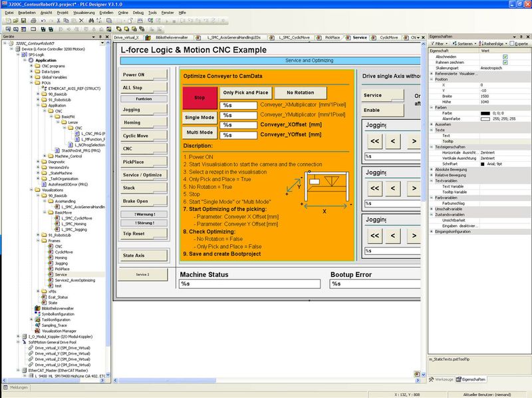Open the Bibliotheksverwalter node in device tree
The width and height of the screenshot is (532, 398).
[57, 308]
